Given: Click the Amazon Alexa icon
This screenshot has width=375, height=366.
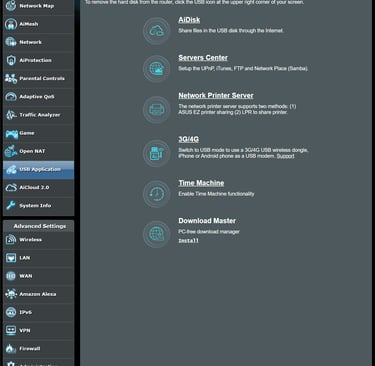Looking at the screenshot, I should click(11, 294).
